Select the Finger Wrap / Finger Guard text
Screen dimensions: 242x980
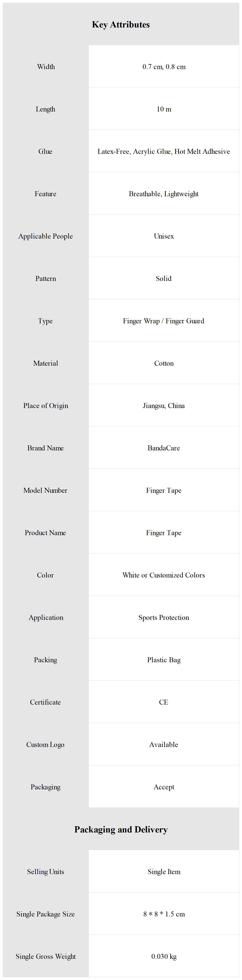(x=164, y=321)
